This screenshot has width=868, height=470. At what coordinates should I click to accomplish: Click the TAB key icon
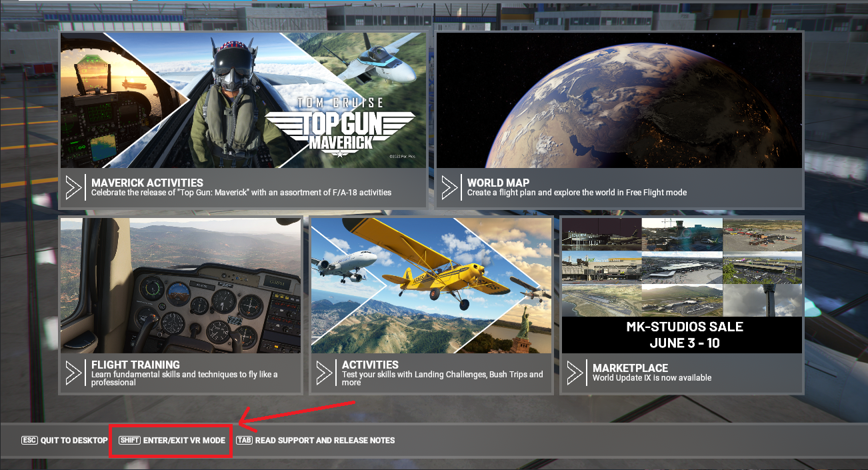(244, 441)
